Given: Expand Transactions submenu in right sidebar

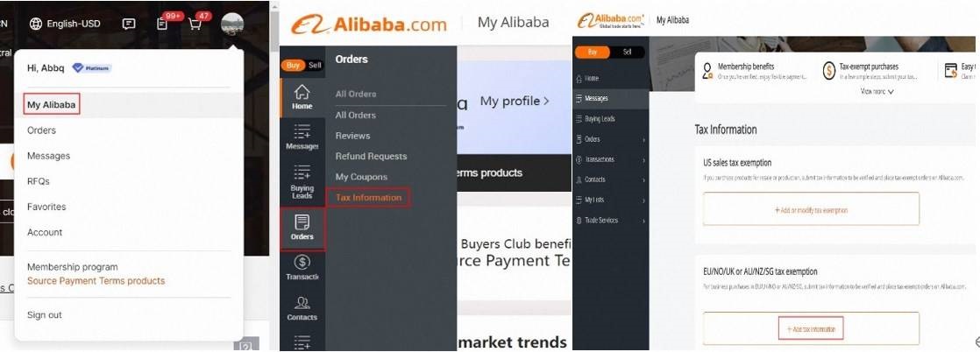Looking at the screenshot, I should click(x=643, y=159).
